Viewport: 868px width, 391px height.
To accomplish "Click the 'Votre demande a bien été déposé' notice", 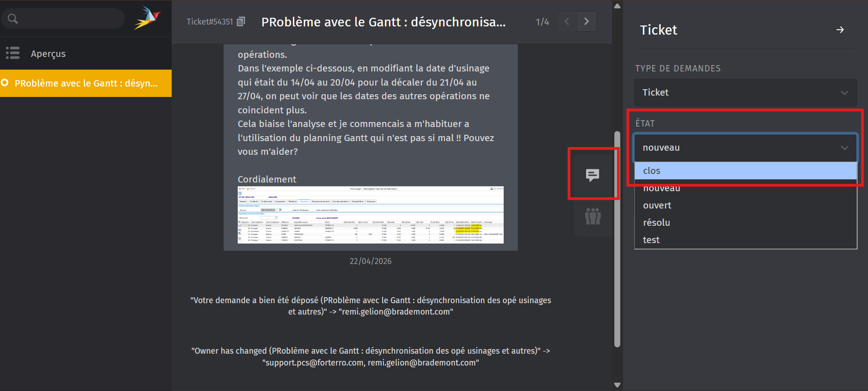I will click(371, 306).
